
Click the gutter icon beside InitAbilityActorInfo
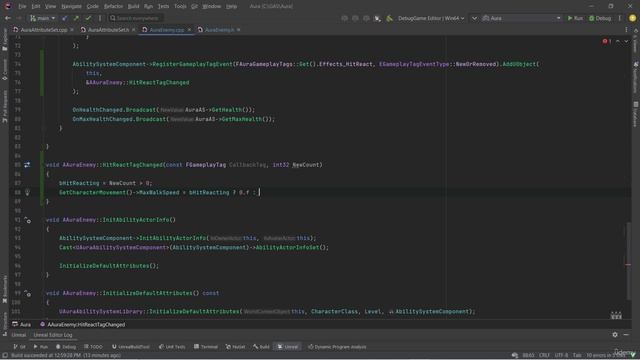pos(27,220)
